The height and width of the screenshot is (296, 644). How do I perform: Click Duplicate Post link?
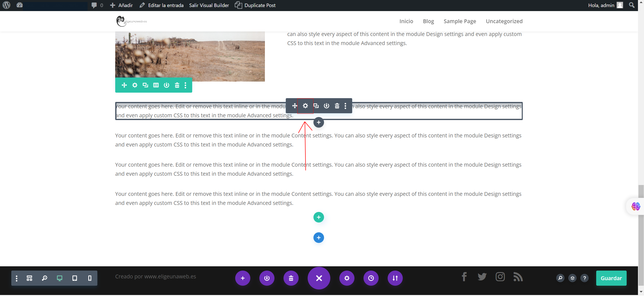[260, 5]
